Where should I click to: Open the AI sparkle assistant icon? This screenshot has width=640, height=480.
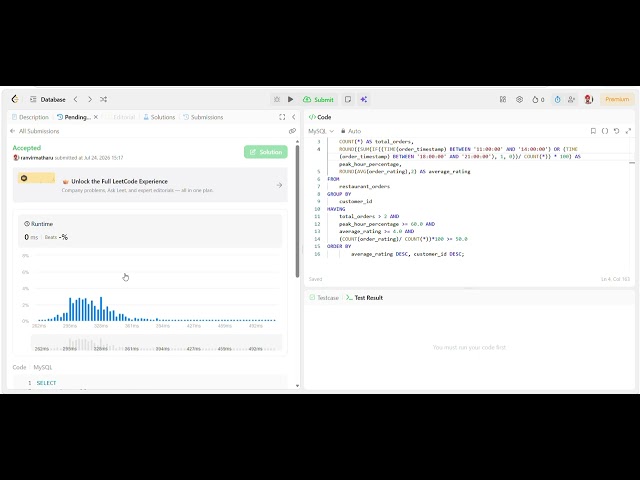coord(364,99)
